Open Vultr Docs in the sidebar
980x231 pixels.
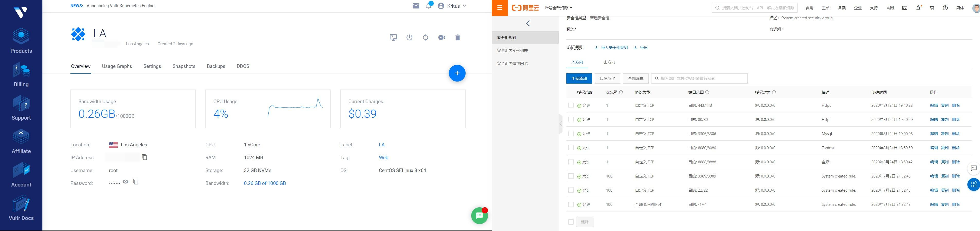(21, 208)
